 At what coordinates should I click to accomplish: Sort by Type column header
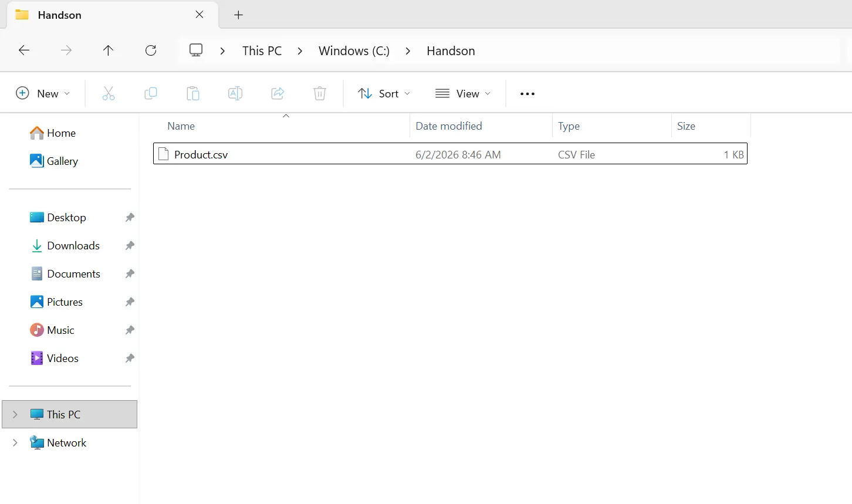click(569, 126)
